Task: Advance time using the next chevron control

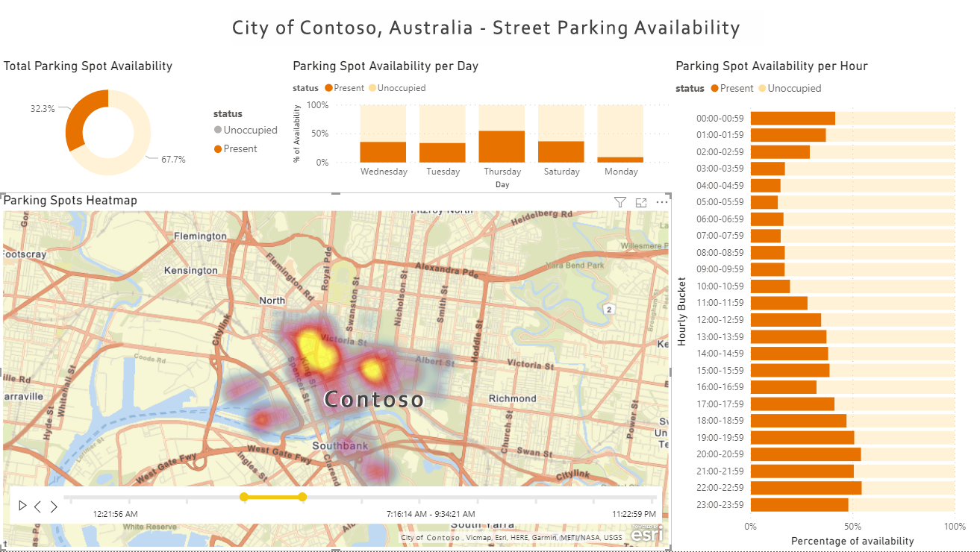Action: click(53, 506)
